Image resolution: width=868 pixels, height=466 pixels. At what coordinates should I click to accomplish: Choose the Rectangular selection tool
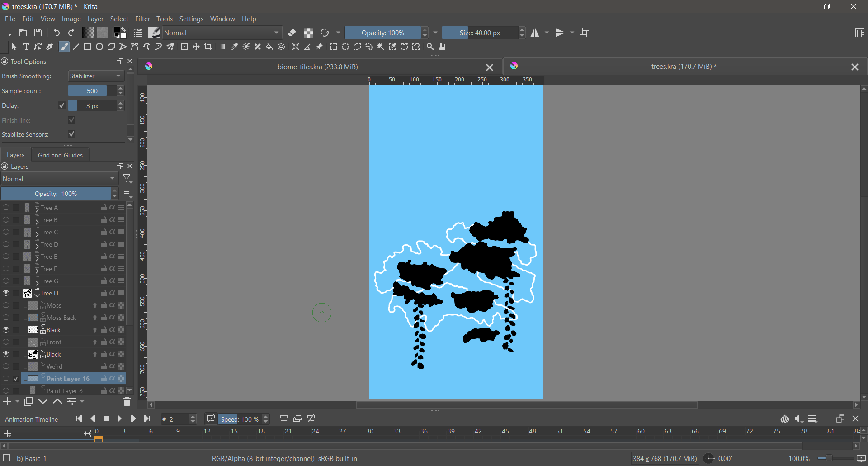coord(334,47)
